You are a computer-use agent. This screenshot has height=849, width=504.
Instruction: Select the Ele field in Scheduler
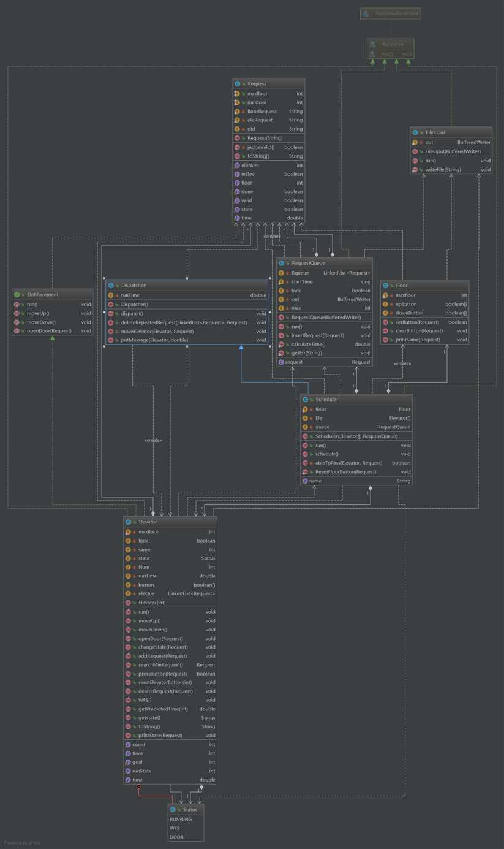[x=356, y=418]
